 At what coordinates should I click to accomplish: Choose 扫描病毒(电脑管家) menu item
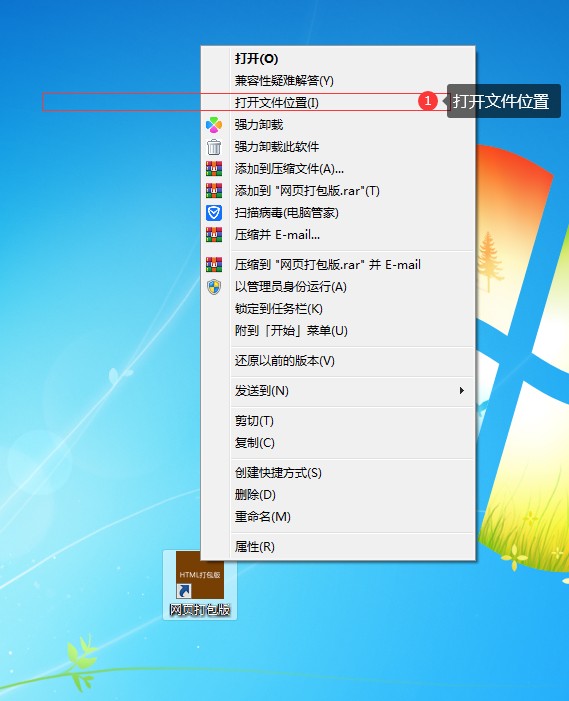(x=338, y=212)
